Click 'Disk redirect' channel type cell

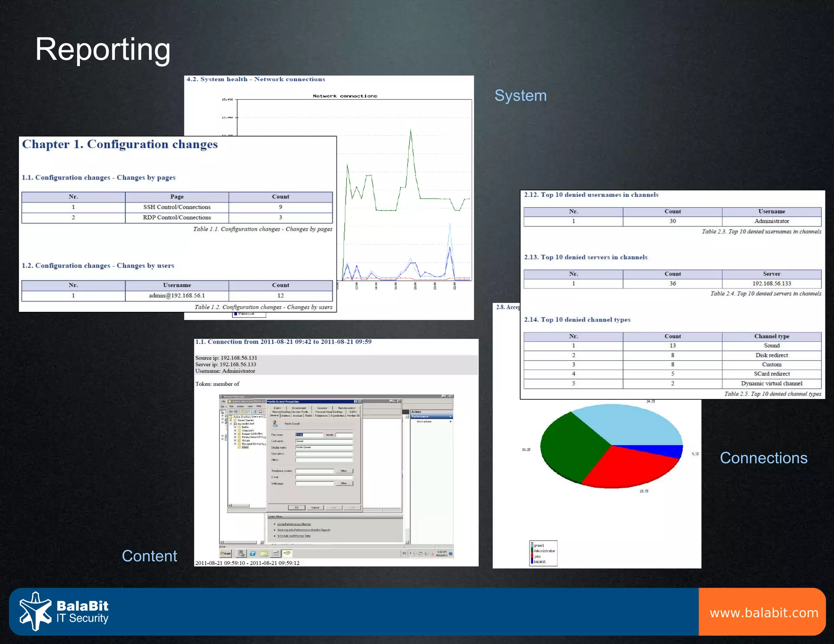tap(772, 355)
